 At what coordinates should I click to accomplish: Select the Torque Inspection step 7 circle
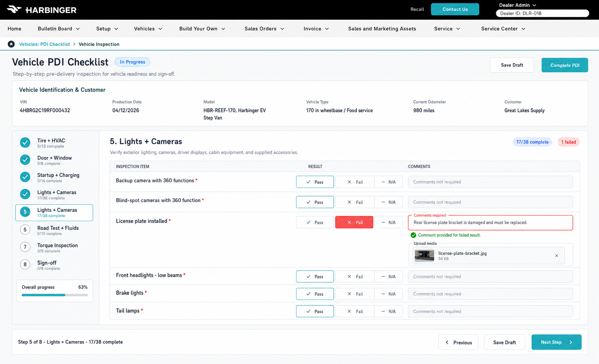tap(25, 247)
